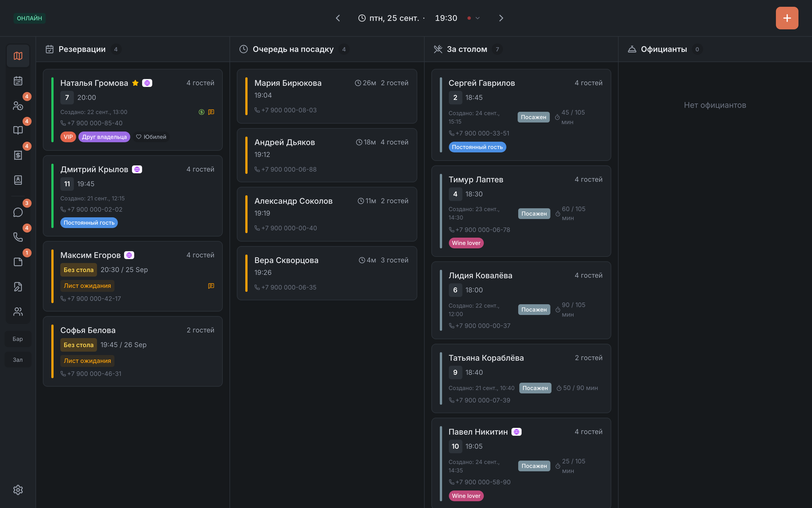Click the VIP tag on Наталья Громова
Viewport: 812px width, 508px height.
coord(68,137)
